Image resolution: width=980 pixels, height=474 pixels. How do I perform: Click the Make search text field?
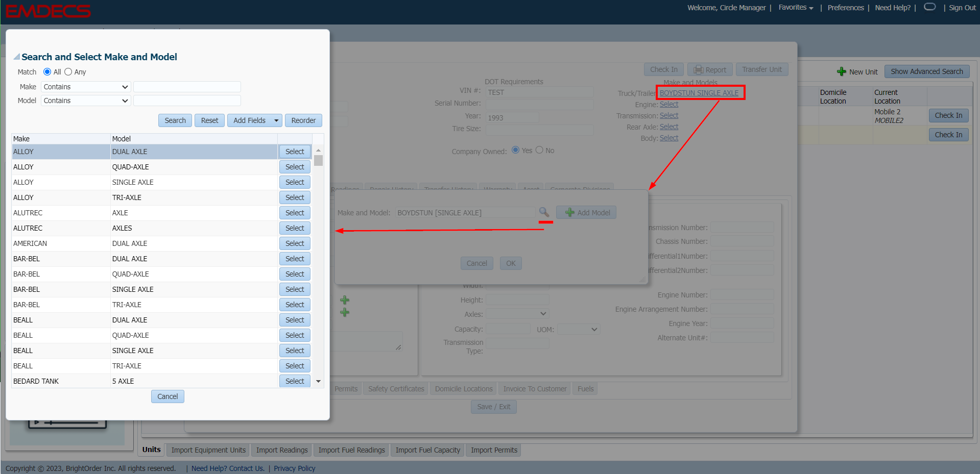click(187, 87)
